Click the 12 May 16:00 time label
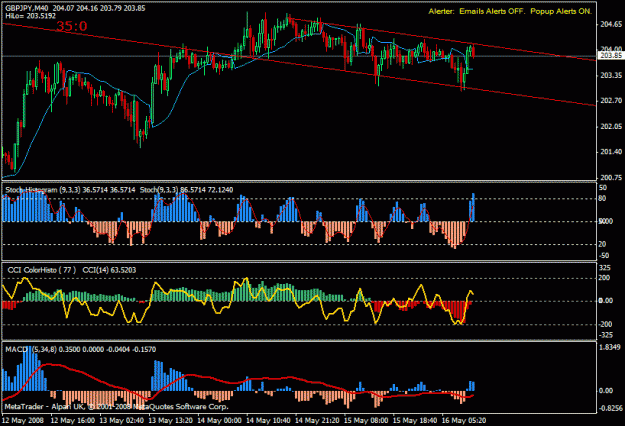This screenshot has width=625, height=426. [x=73, y=420]
